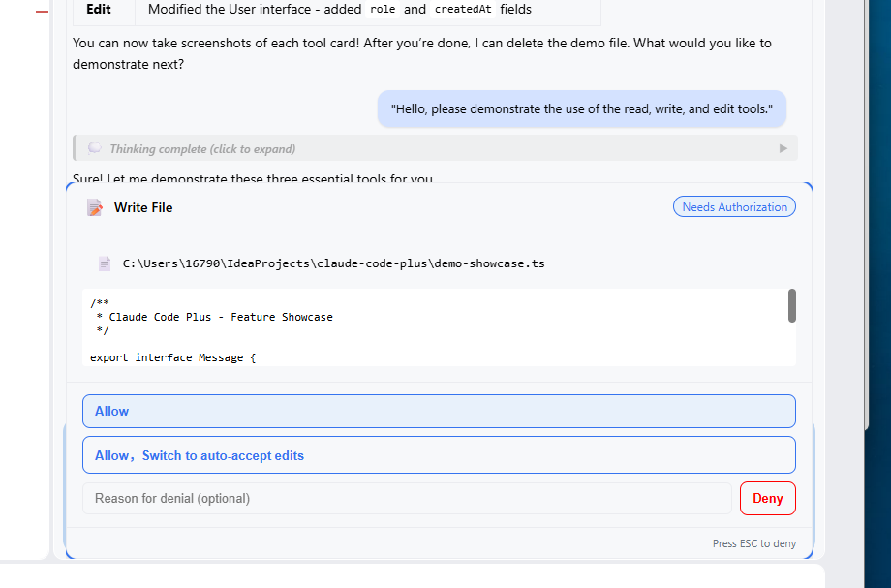The image size is (891, 588).
Task: Click the Write File card title
Action: pyautogui.click(x=143, y=208)
